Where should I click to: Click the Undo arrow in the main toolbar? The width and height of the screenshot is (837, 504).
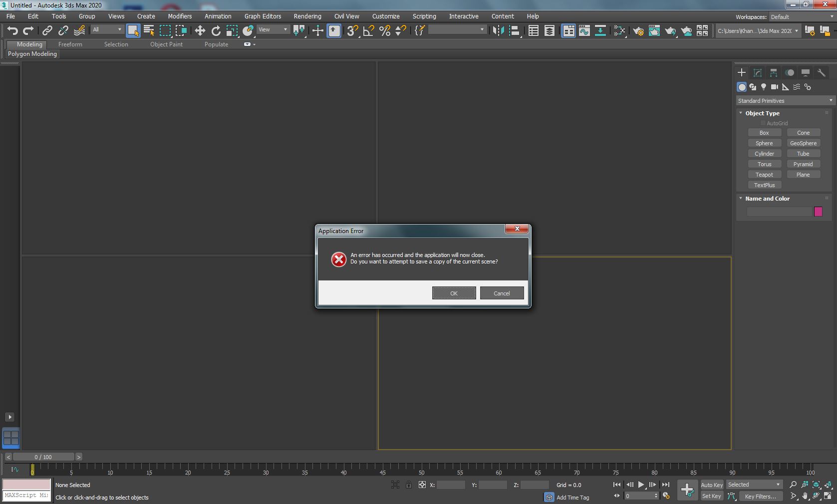pyautogui.click(x=12, y=30)
